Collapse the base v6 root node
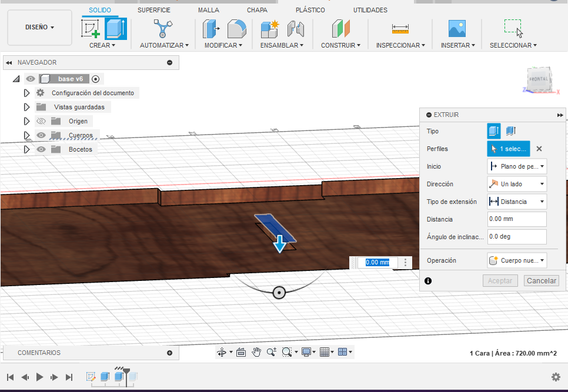This screenshot has height=392, width=568. 16,79
